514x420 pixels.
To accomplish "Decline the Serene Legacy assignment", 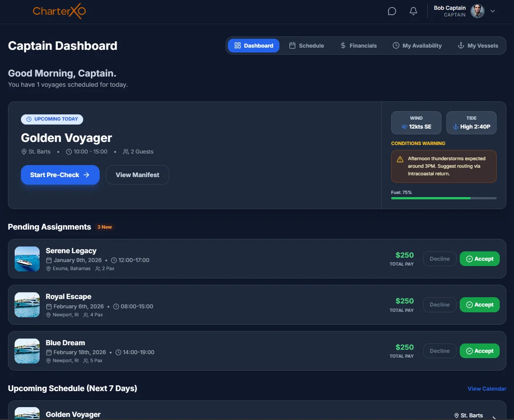I will coord(440,259).
